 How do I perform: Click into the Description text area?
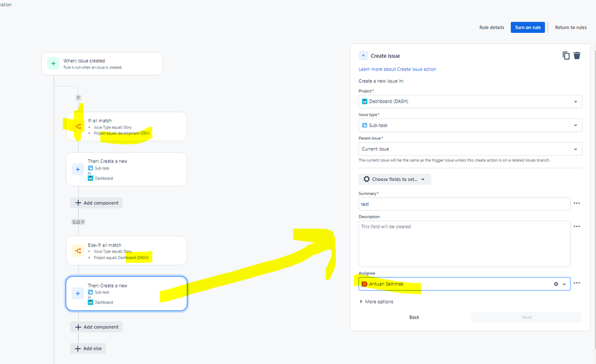[x=464, y=244]
